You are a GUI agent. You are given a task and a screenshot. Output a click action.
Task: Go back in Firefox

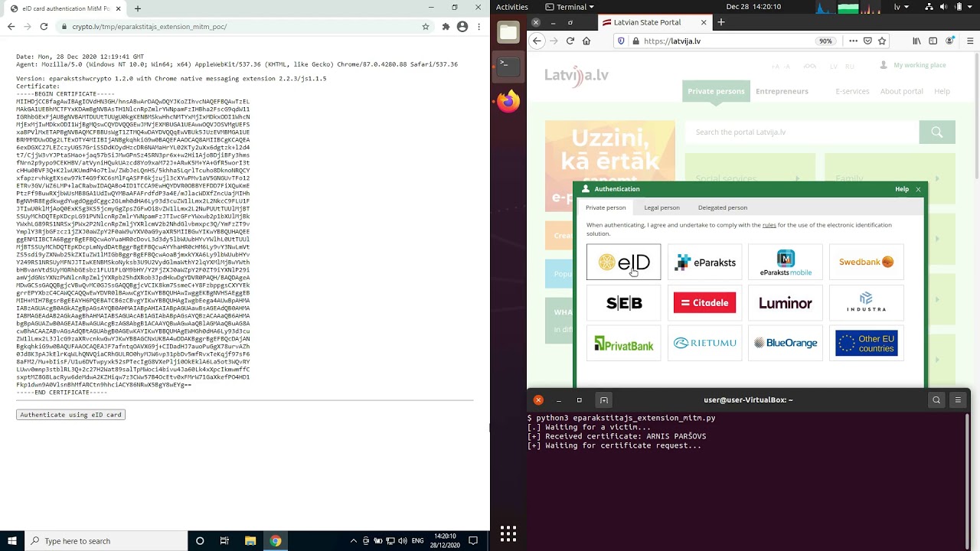(537, 41)
